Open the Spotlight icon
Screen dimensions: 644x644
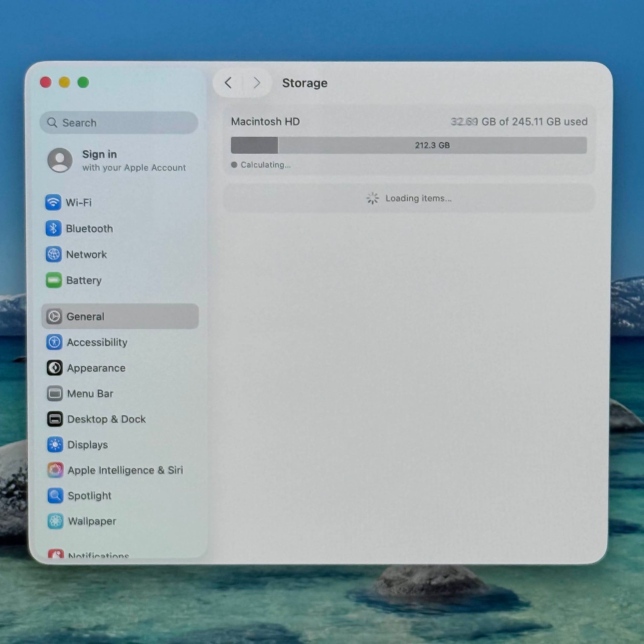pos(55,496)
